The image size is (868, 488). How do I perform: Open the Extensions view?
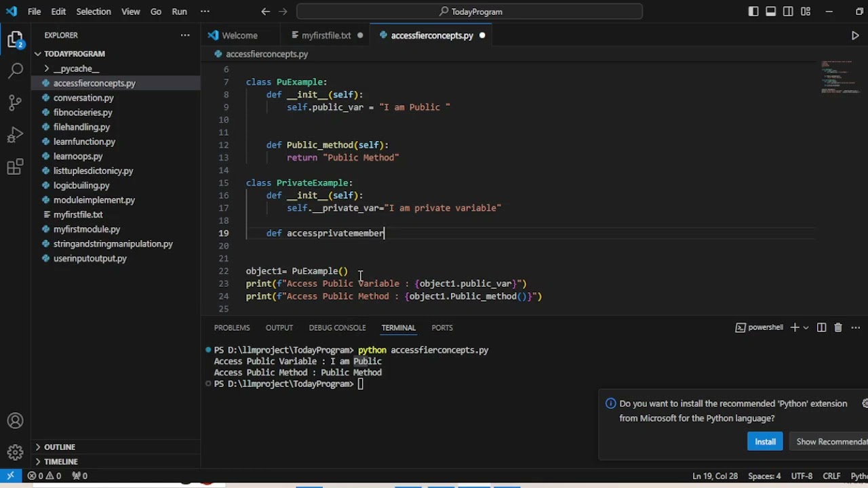pos(15,167)
